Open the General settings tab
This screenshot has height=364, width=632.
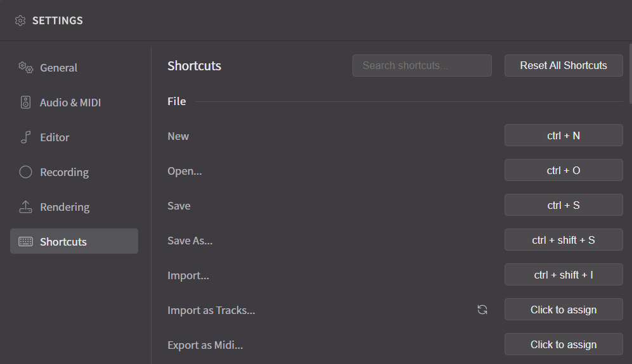coord(74,68)
